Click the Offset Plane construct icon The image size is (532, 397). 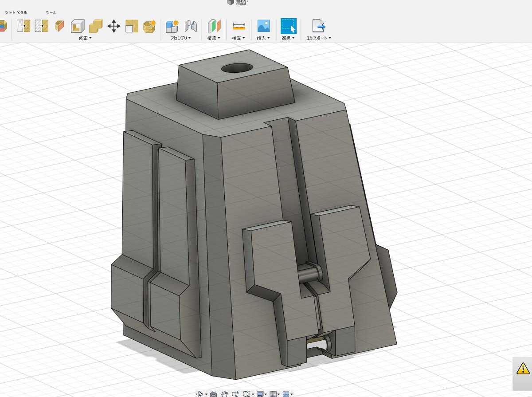215,26
